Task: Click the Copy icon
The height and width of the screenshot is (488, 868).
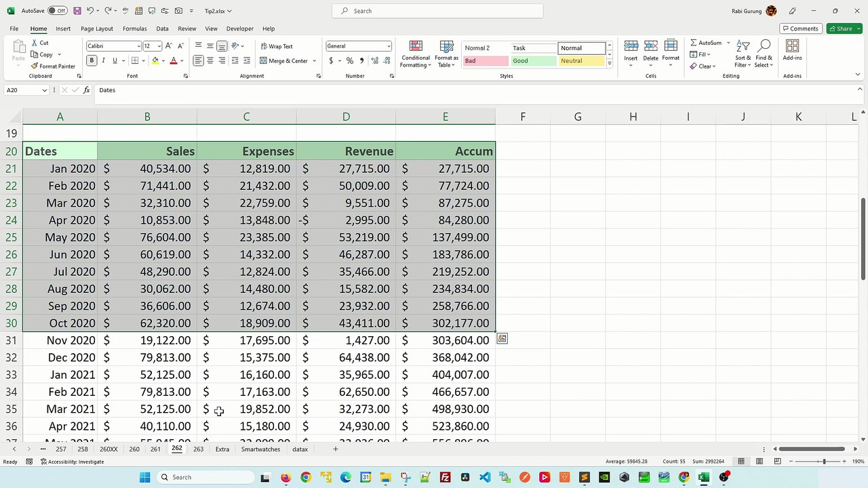Action: 35,54
